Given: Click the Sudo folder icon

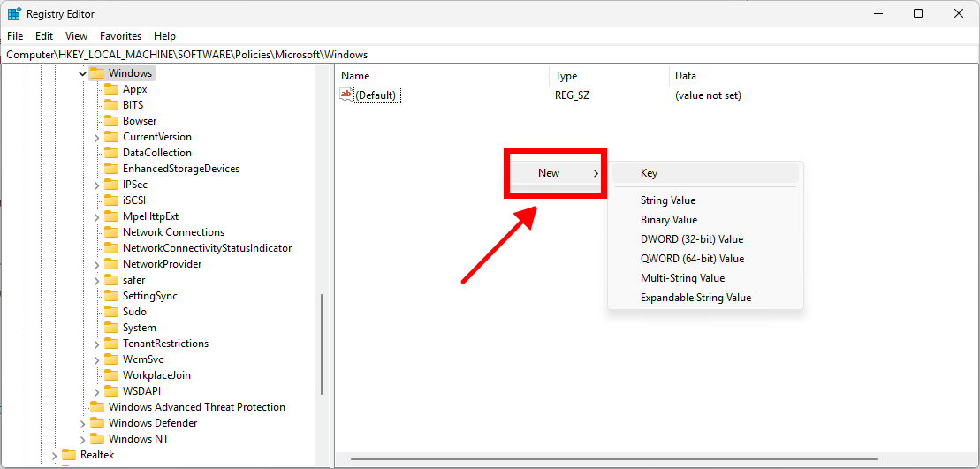Looking at the screenshot, I should pos(111,312).
